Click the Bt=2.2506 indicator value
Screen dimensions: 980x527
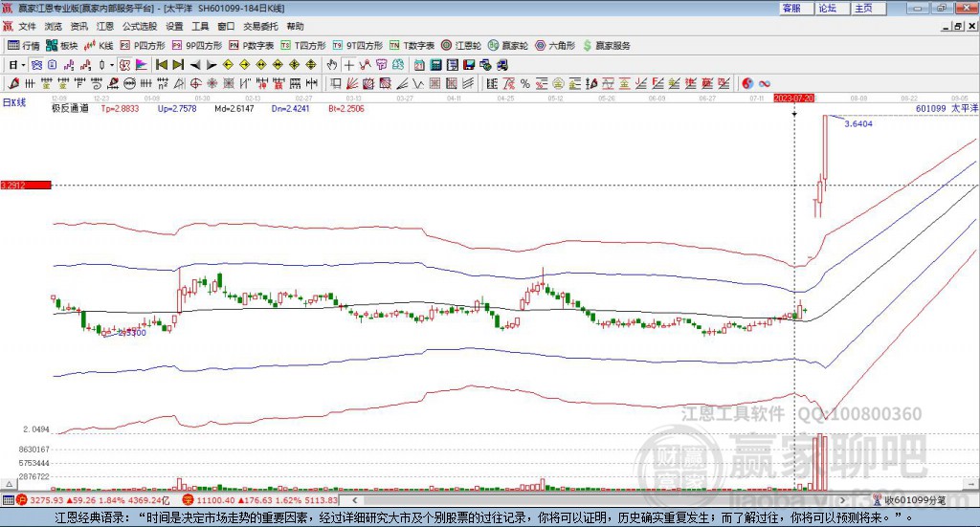[346, 108]
